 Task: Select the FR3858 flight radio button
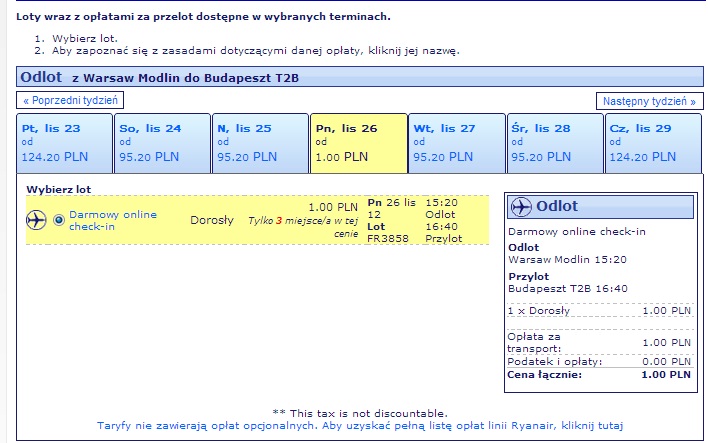point(59,220)
